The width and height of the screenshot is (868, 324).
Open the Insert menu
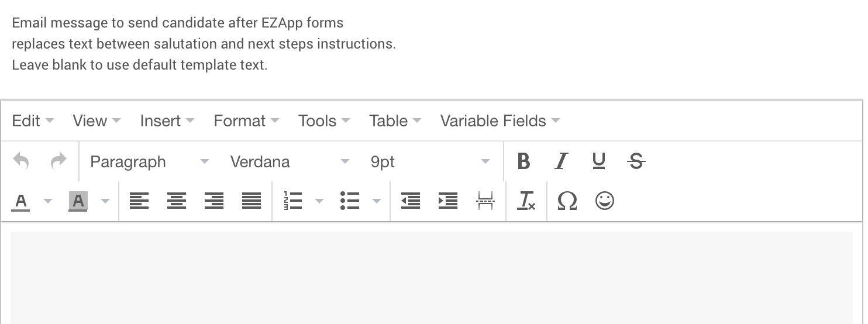pos(167,121)
